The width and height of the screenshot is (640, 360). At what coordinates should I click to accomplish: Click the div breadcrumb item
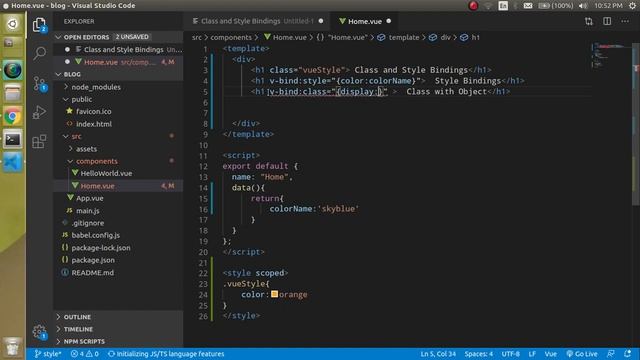[x=440, y=37]
